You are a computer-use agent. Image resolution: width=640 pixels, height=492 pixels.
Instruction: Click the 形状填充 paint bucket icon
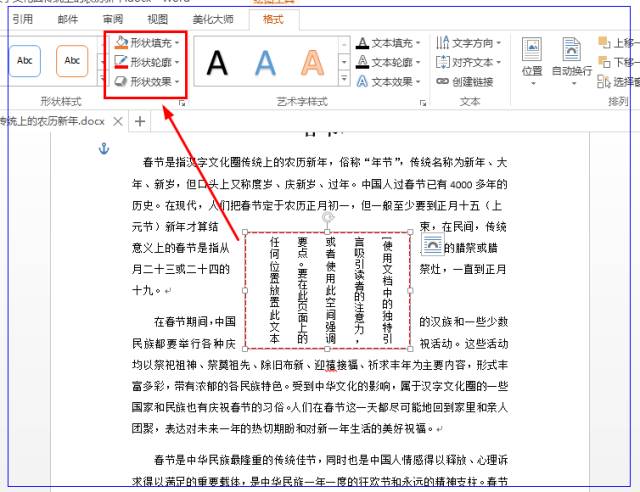pos(121,42)
